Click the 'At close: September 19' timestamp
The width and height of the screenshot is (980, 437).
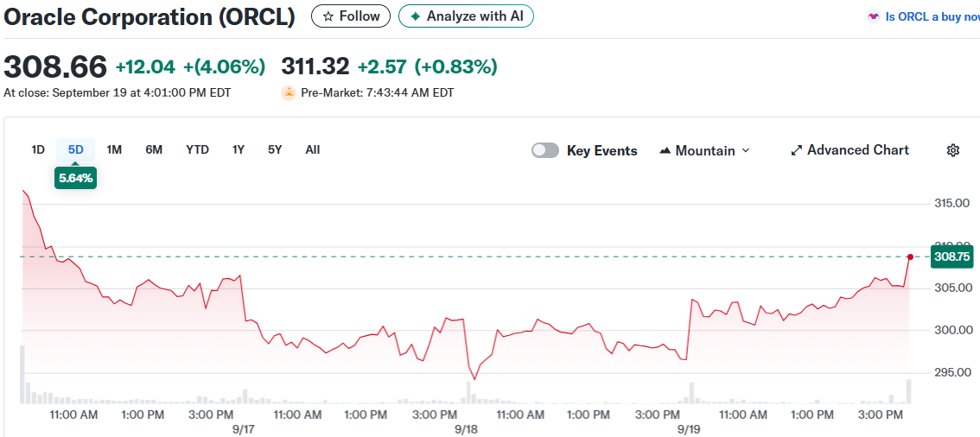coord(118,93)
